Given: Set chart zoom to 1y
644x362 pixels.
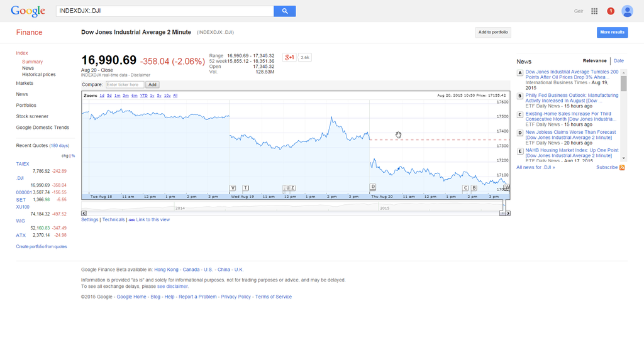Looking at the screenshot, I should click(152, 96).
